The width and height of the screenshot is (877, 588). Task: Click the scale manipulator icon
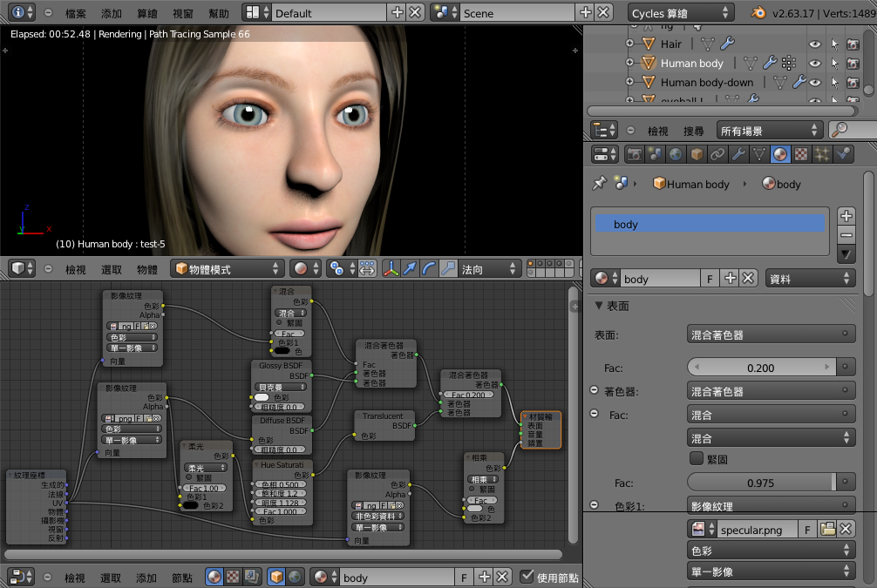pyautogui.click(x=448, y=269)
